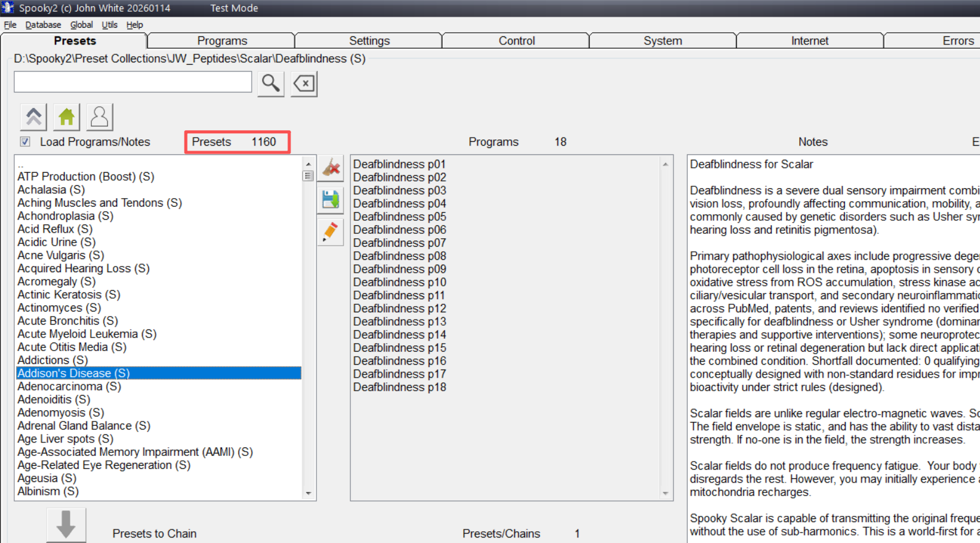Click the erase/clear brush icon
Viewport: 980px width, 543px height.
331,168
